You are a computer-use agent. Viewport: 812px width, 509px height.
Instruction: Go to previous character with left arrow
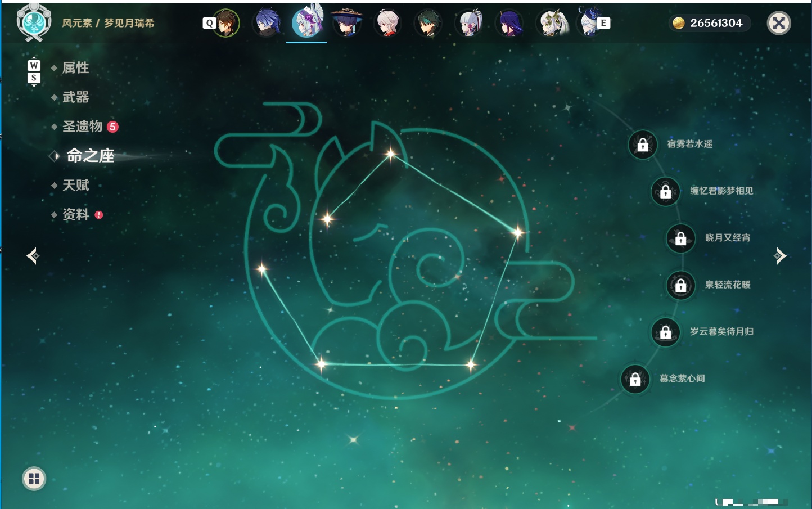tap(33, 256)
